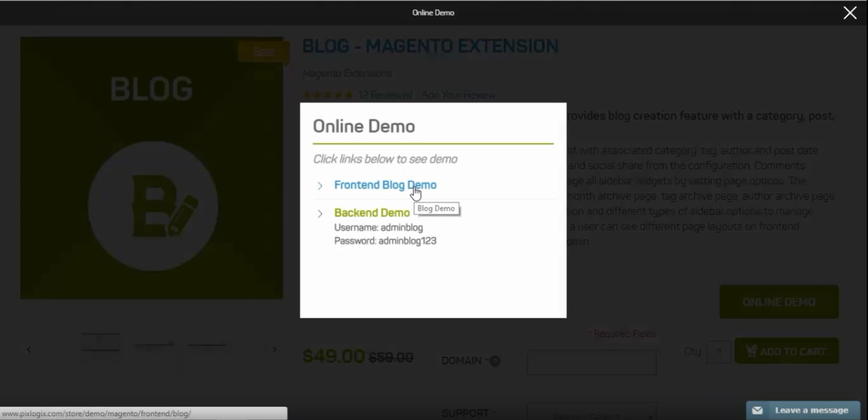Click next arrow in thumbnail carousel
Image resolution: width=868 pixels, height=420 pixels.
(274, 350)
